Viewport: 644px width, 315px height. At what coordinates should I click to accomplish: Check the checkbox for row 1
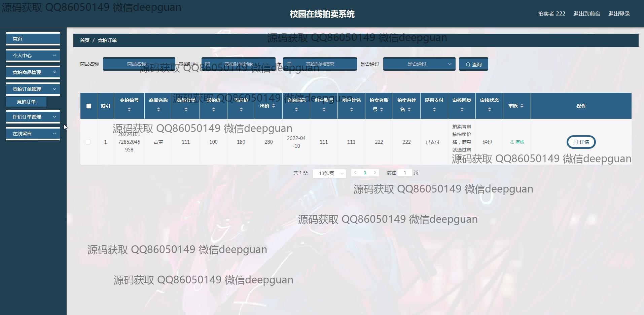[x=88, y=142]
